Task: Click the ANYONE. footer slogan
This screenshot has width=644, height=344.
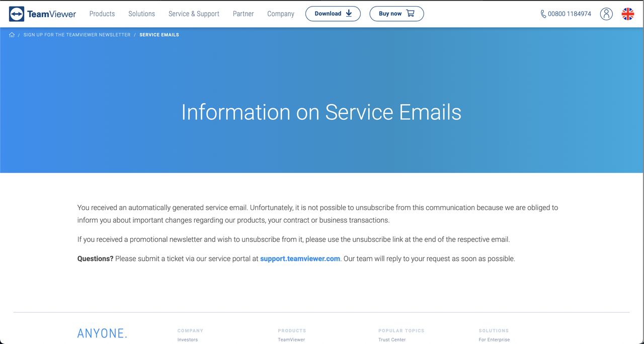Action: (102, 333)
